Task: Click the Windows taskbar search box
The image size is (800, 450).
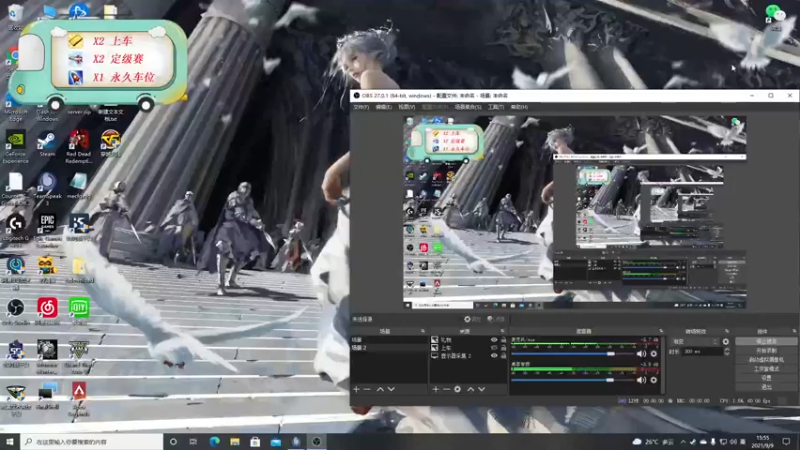Action: [92, 442]
